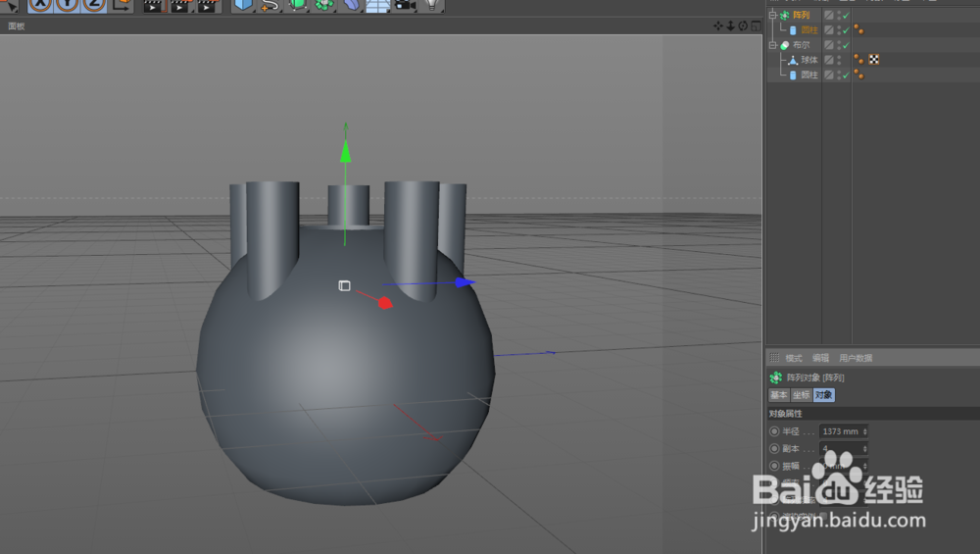Viewport: 980px width, 554px height.
Task: Click the blue Z-axis arrow handle
Action: (465, 282)
